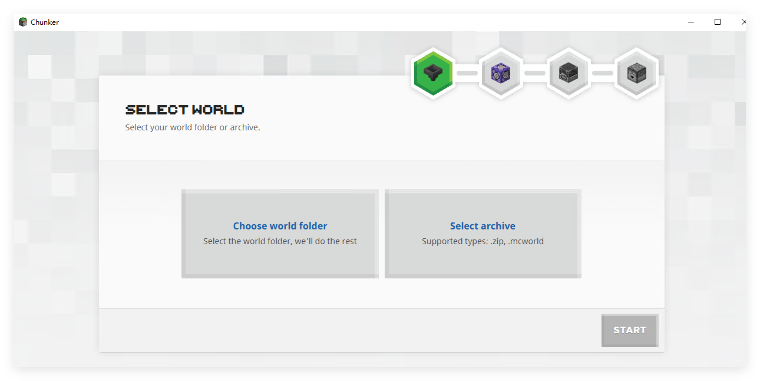Image resolution: width=760 pixels, height=381 pixels.
Task: Select the dispenser step icon at the end
Action: click(x=636, y=73)
